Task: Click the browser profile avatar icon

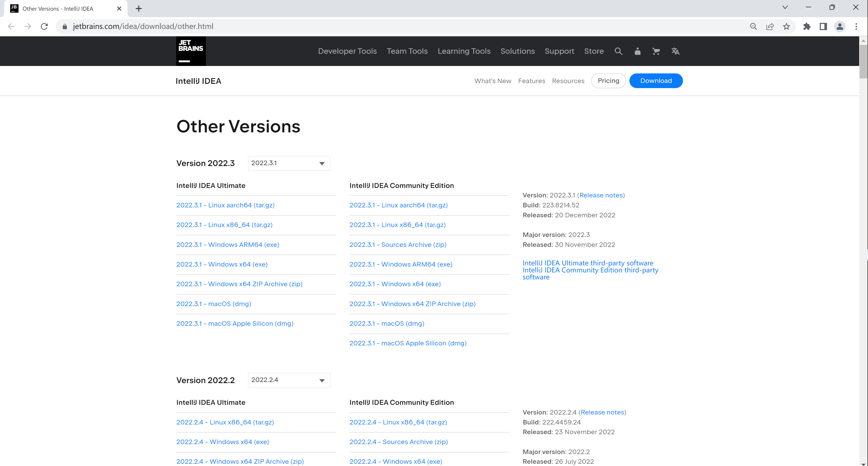Action: [839, 26]
